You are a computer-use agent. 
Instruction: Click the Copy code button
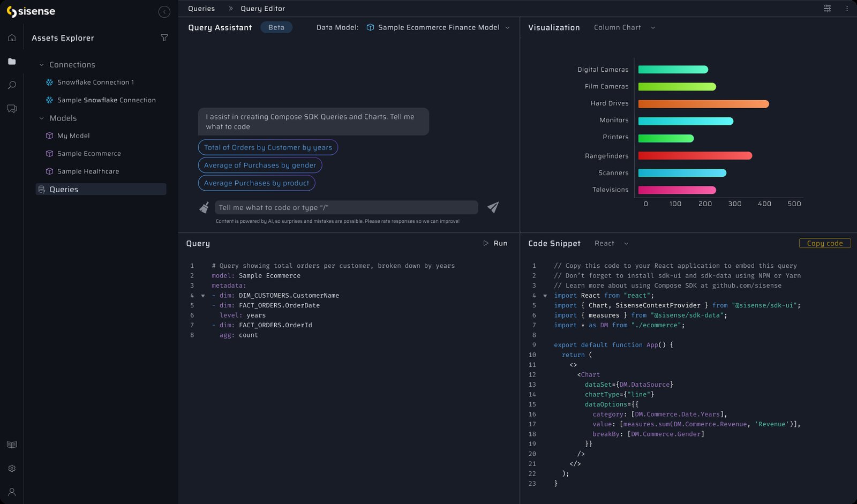click(x=825, y=243)
